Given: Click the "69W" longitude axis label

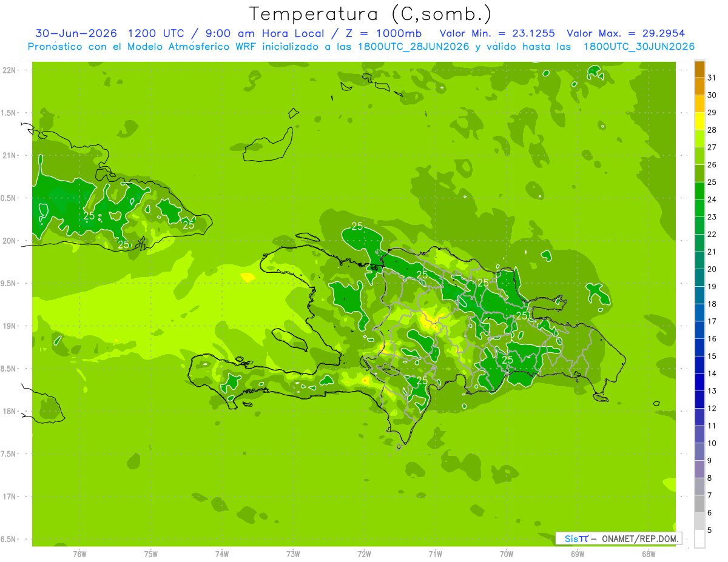Looking at the screenshot, I should tap(578, 555).
